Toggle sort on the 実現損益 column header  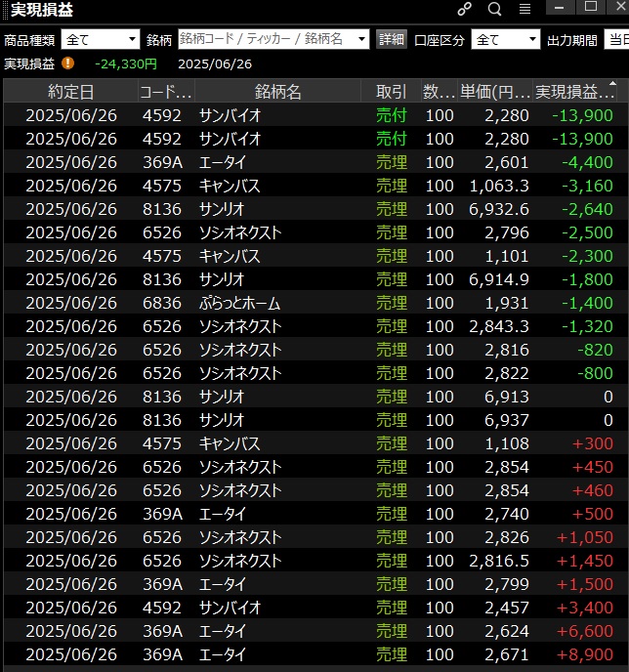click(574, 91)
